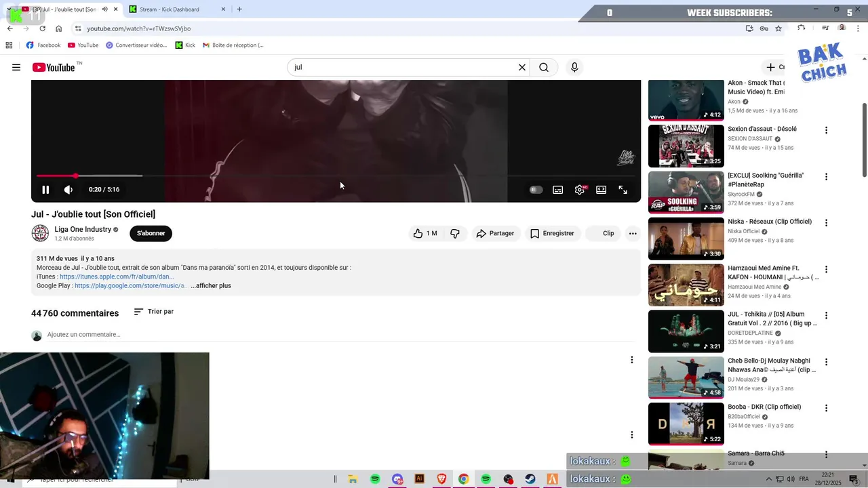The height and width of the screenshot is (488, 868).
Task: Open Soolking Guérilla video thumbnail
Action: click(686, 192)
